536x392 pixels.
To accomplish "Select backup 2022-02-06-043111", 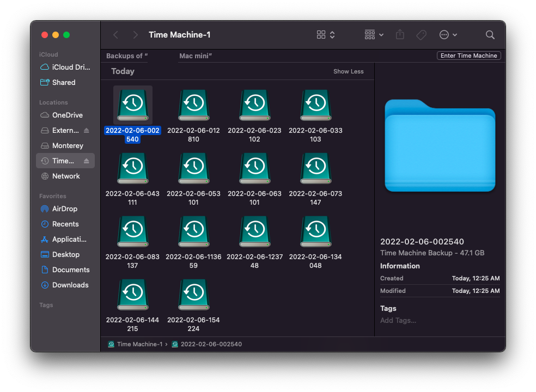I will [132, 168].
